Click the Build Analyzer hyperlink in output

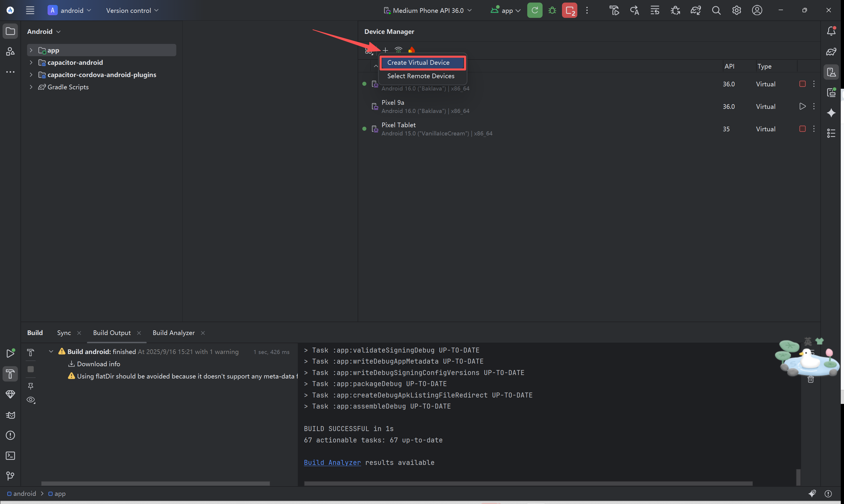(x=332, y=463)
